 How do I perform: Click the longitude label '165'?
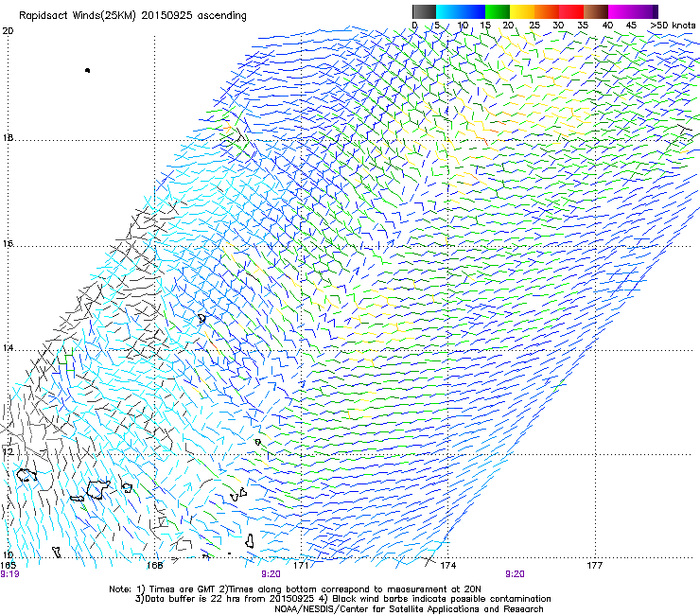pyautogui.click(x=8, y=566)
